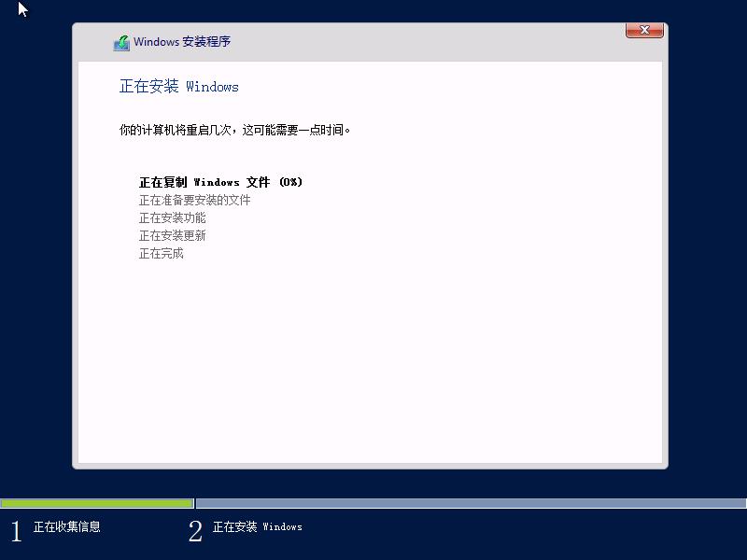
Task: Select the step '正在安装更新'
Action: pyautogui.click(x=172, y=235)
